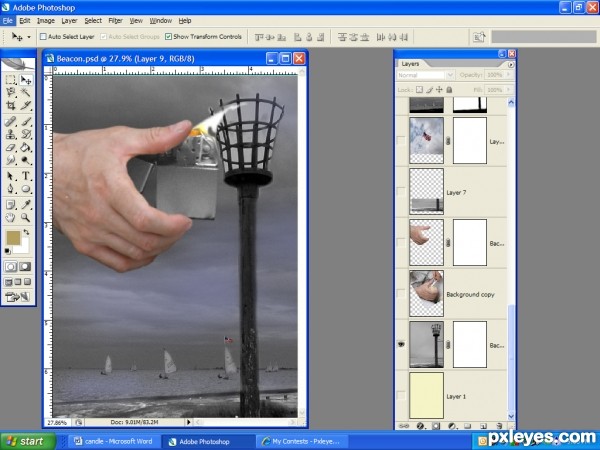The image size is (600, 450).
Task: Select the Type tool
Action: pyautogui.click(x=26, y=176)
